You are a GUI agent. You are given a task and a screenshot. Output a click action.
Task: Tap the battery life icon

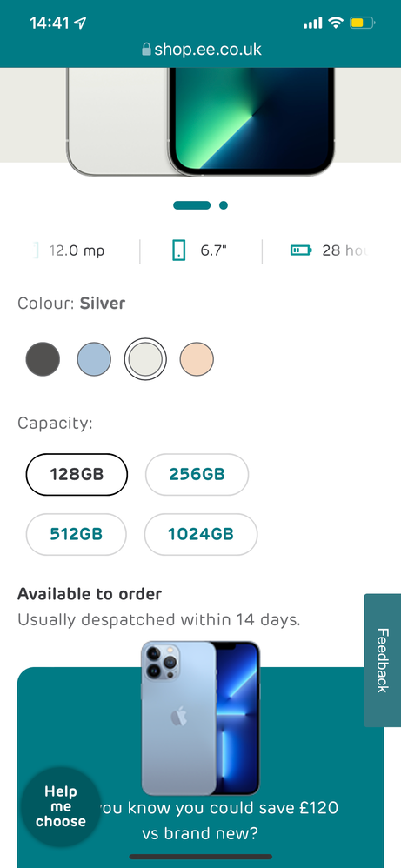click(301, 250)
